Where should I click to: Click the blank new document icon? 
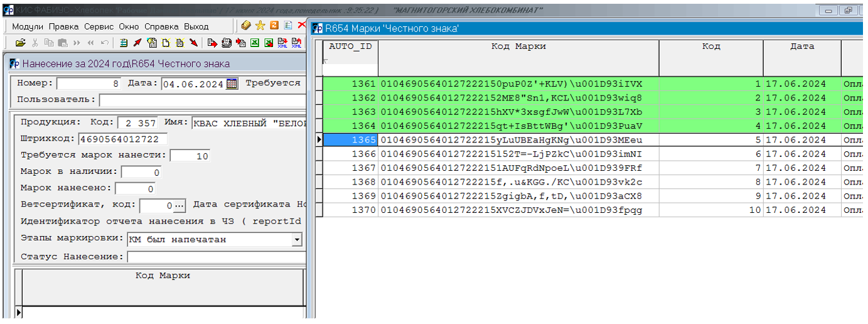(166, 43)
